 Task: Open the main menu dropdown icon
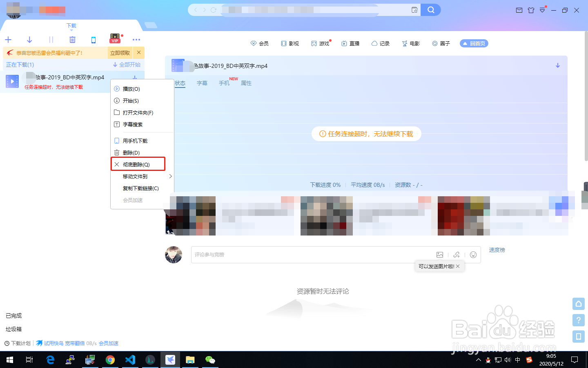pos(542,10)
